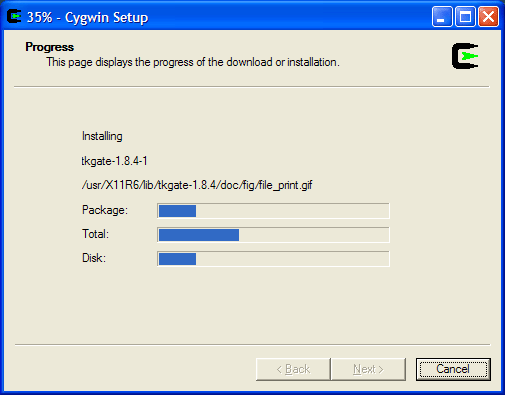Click the Disk progress bar
505x395 pixels.
pyautogui.click(x=273, y=259)
